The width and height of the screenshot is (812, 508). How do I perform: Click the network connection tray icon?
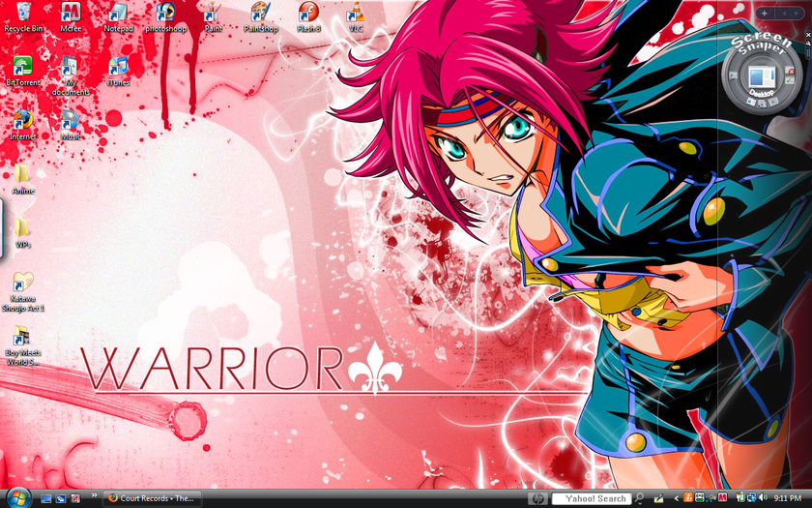click(x=751, y=497)
